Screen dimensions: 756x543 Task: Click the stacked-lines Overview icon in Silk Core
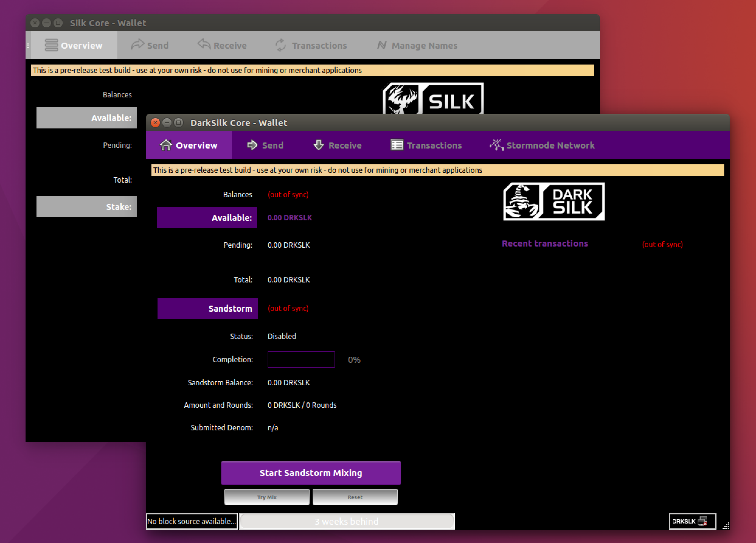coord(51,45)
